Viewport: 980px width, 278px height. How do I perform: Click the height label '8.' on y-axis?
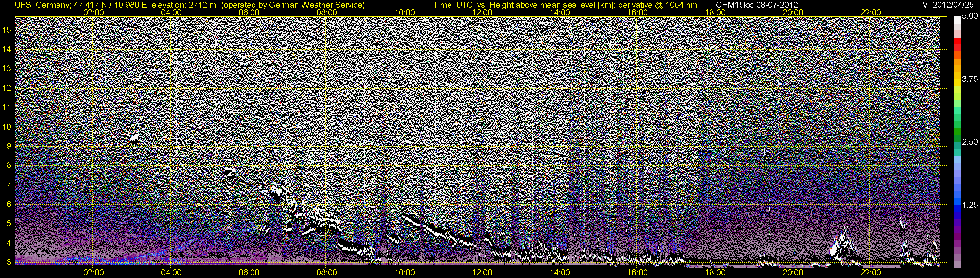click(9, 166)
